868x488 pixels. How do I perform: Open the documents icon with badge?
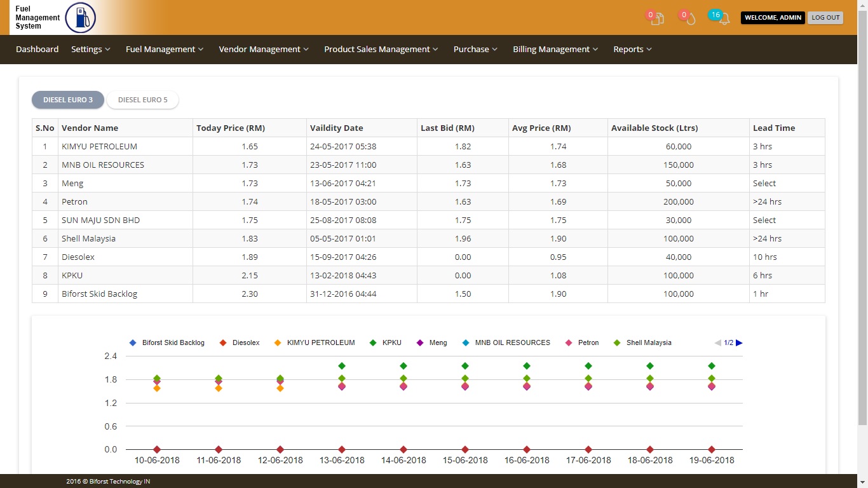(656, 18)
